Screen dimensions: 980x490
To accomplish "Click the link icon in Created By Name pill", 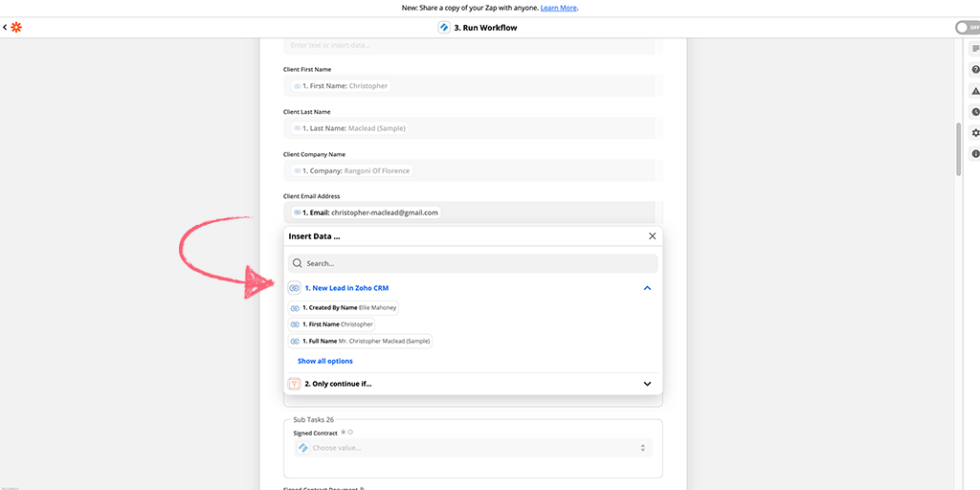I will click(295, 307).
